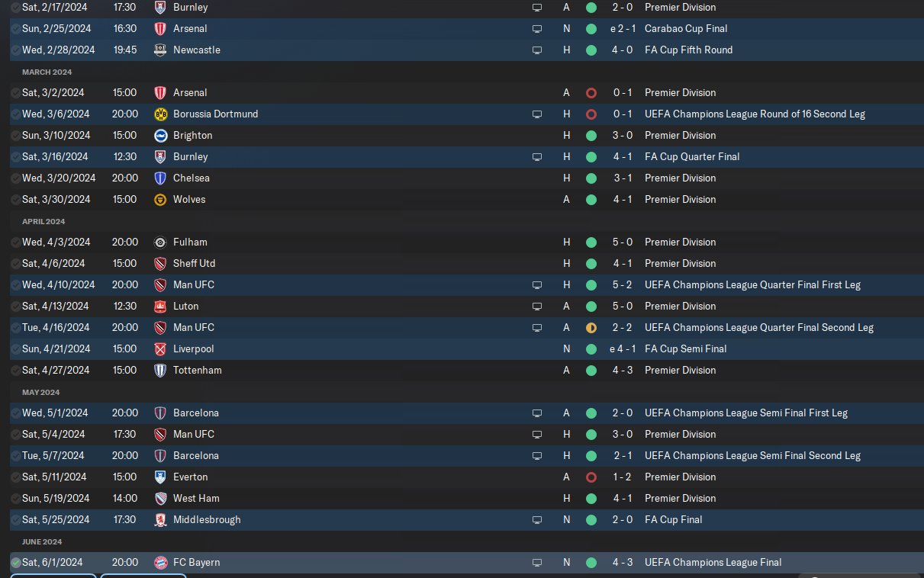The height and width of the screenshot is (578, 924).
Task: Click the red loss indicator on Everton match
Action: click(591, 477)
